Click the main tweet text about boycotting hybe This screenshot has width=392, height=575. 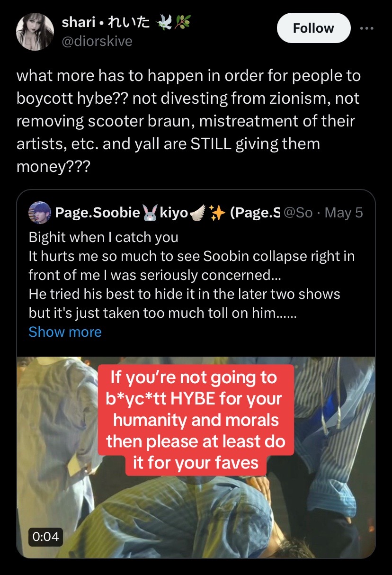188,121
